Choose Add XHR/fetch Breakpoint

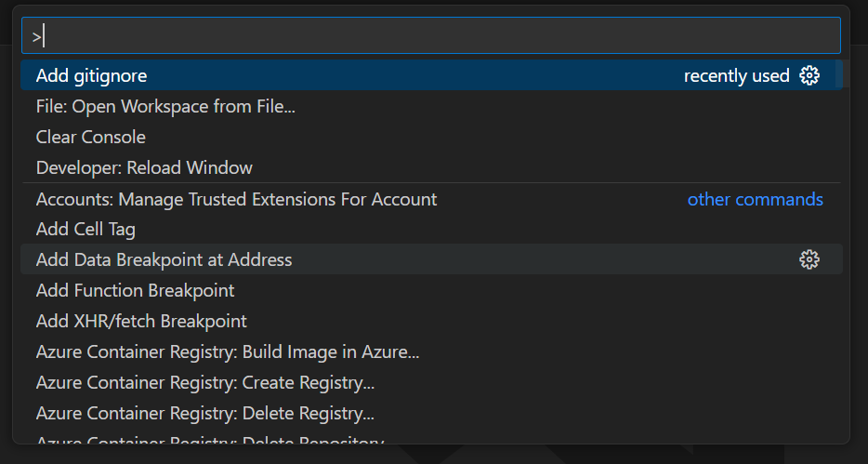[141, 321]
